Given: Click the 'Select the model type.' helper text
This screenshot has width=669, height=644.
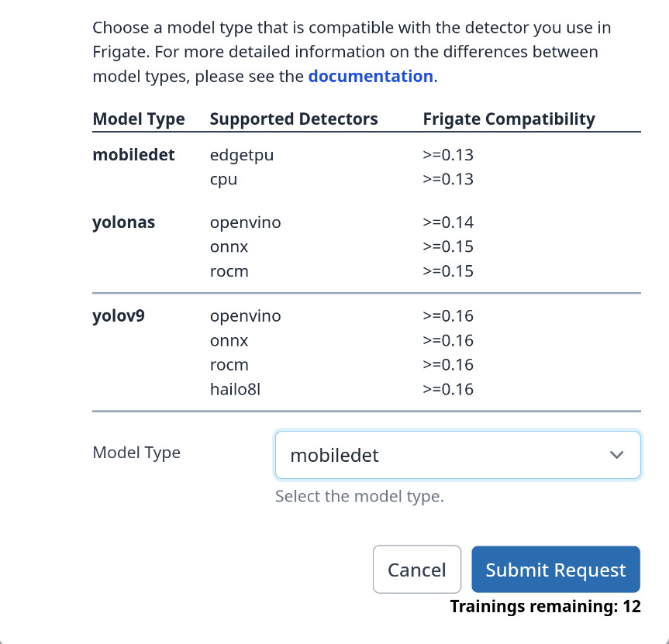Looking at the screenshot, I should click(x=360, y=496).
